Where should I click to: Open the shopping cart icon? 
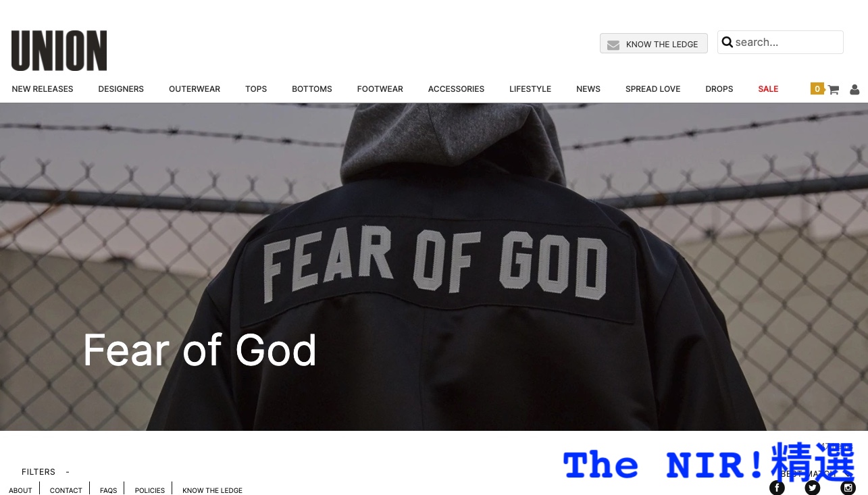tap(833, 89)
